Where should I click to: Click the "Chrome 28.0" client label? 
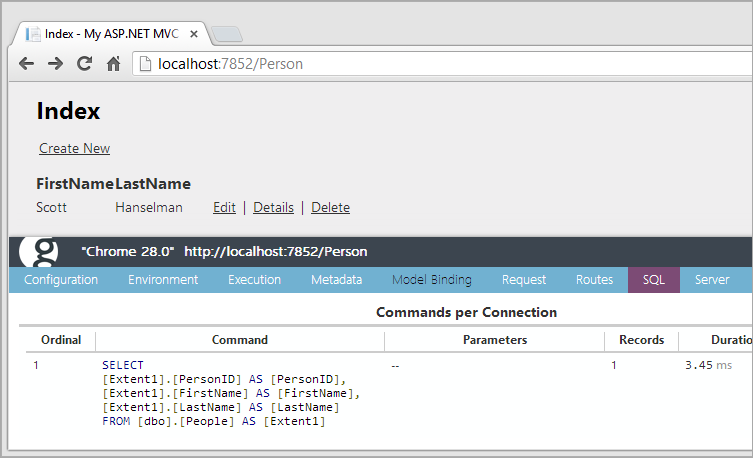coord(128,252)
